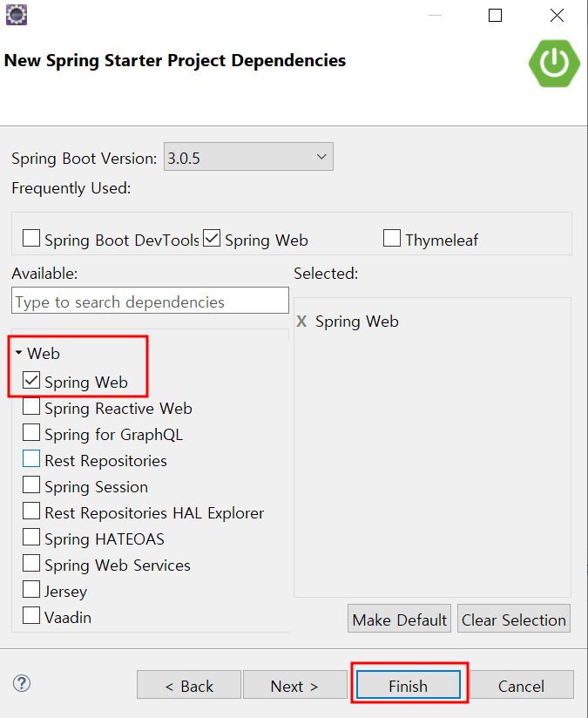Viewport: 588px width, 718px height.
Task: Check Spring Web Services dependency
Action: (x=31, y=563)
